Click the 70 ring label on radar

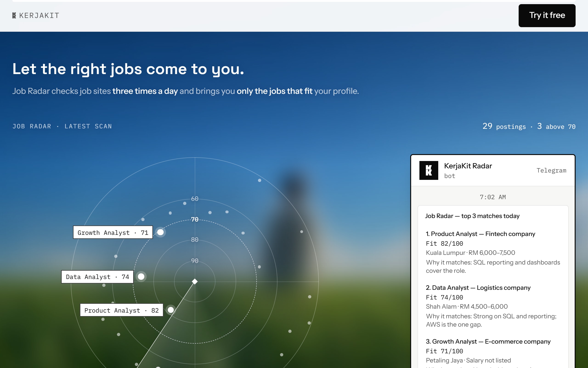(195, 219)
